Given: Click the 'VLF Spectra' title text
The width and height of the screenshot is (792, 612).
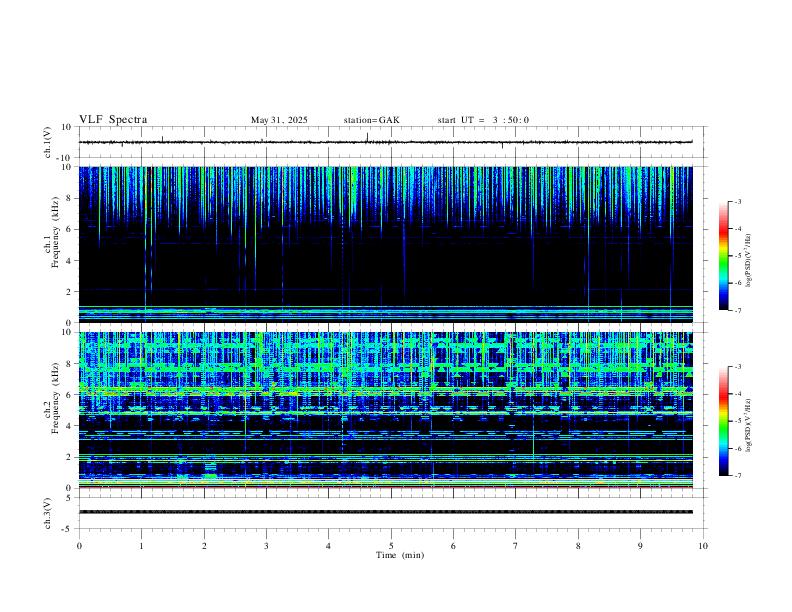Looking at the screenshot, I should tap(113, 120).
